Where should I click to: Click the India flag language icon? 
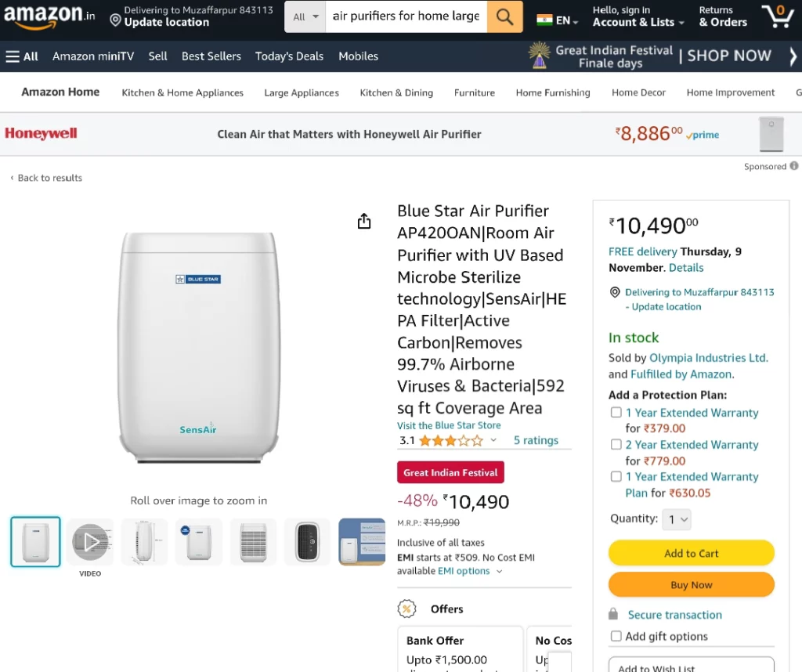544,20
